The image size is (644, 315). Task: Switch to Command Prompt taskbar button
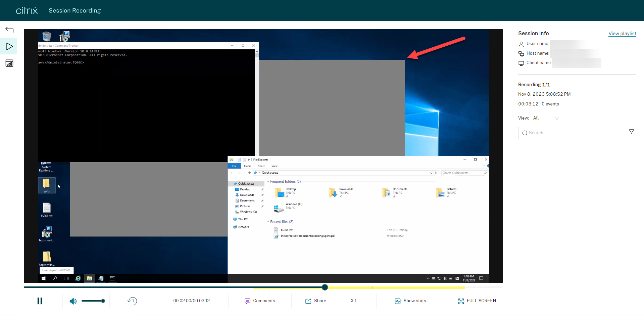point(112,278)
